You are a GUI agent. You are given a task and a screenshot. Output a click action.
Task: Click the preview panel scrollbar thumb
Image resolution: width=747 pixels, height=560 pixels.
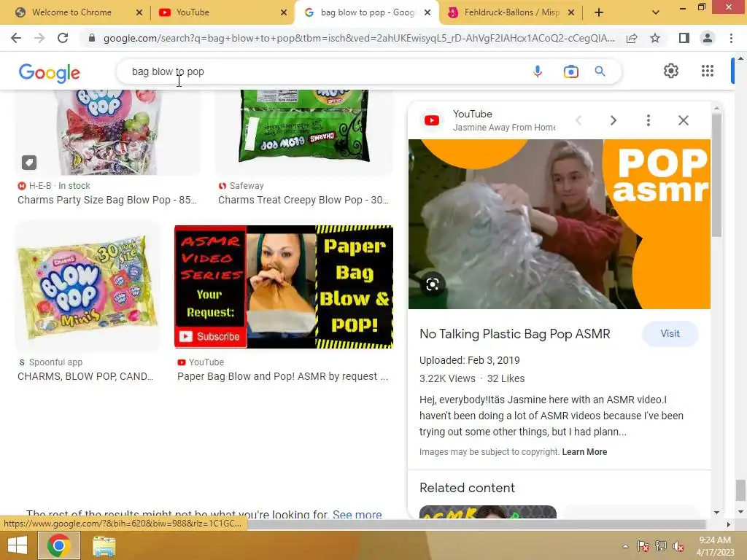click(x=716, y=174)
